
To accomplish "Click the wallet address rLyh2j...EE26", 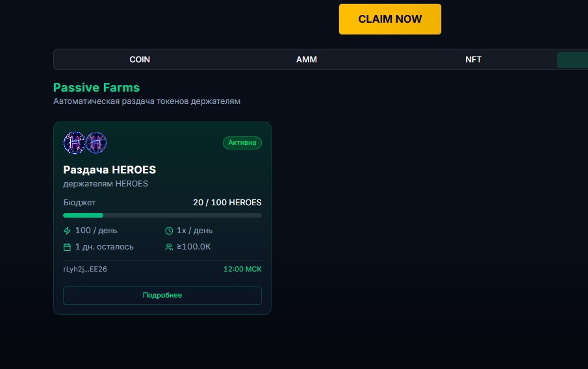I will (85, 269).
